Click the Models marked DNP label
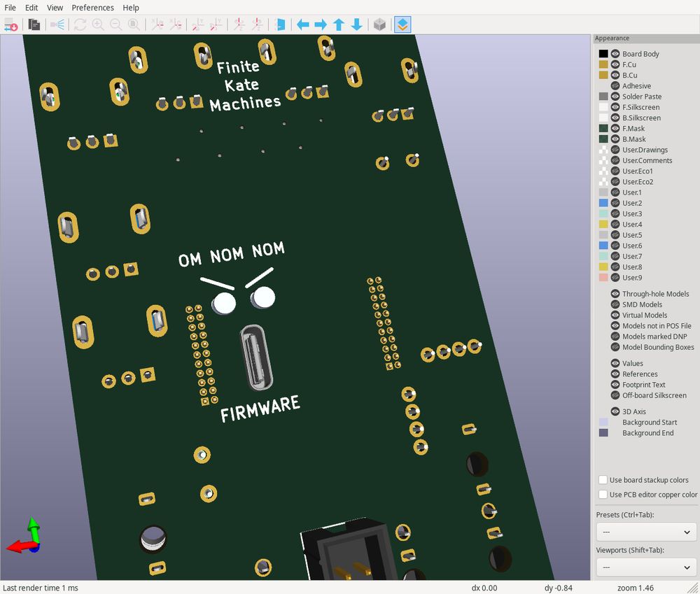 [654, 337]
